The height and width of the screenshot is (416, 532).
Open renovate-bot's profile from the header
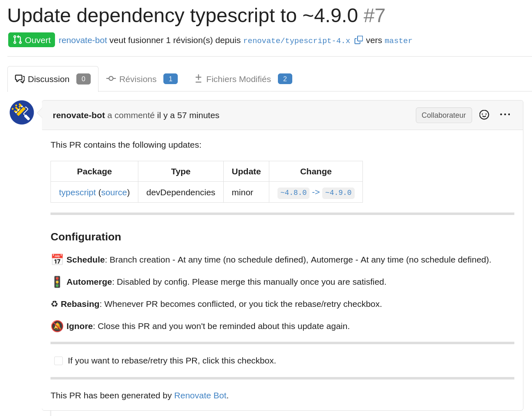(83, 40)
